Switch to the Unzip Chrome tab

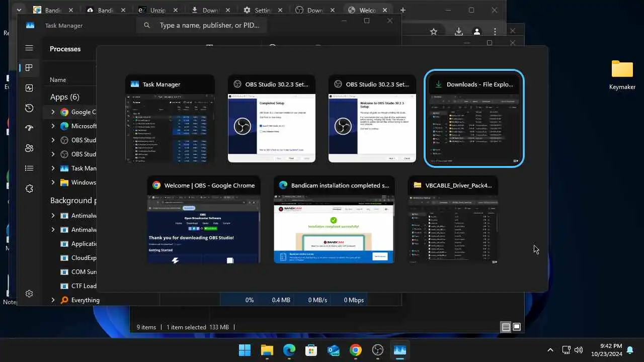point(158,10)
